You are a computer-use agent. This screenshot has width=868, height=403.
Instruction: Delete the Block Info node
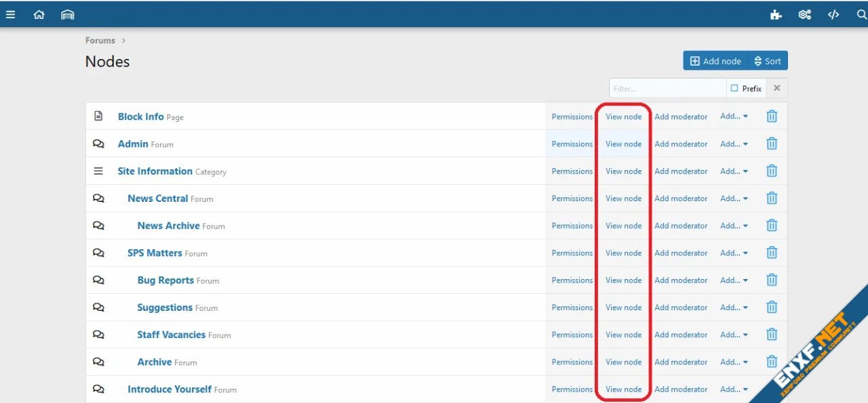tap(772, 116)
